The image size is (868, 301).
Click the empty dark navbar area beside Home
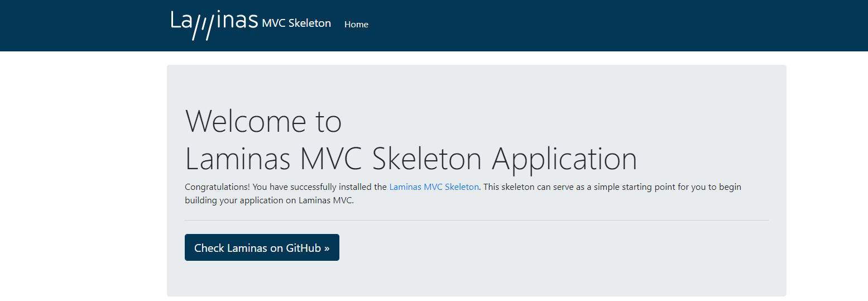558,25
